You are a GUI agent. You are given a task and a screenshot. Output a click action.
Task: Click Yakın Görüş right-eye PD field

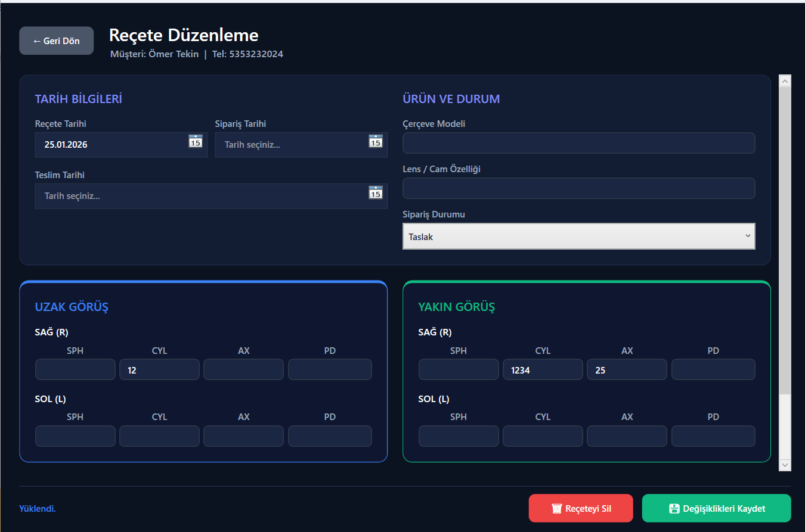[713, 369]
